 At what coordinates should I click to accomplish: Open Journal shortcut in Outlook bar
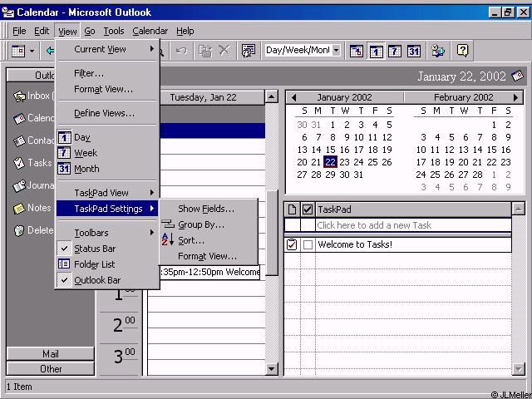tap(33, 185)
